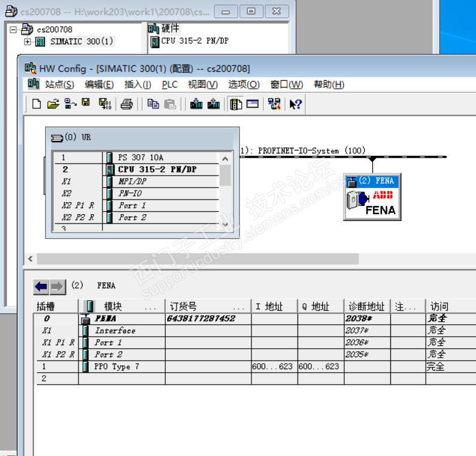Click the 诊断地址 column header

click(x=367, y=306)
